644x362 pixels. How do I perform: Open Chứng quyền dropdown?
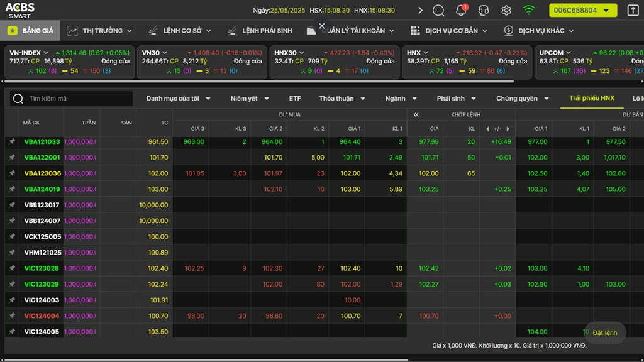pyautogui.click(x=523, y=99)
